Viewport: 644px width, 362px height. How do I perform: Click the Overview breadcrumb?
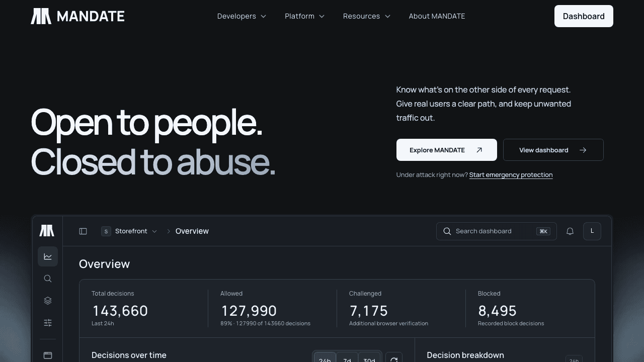[192, 231]
